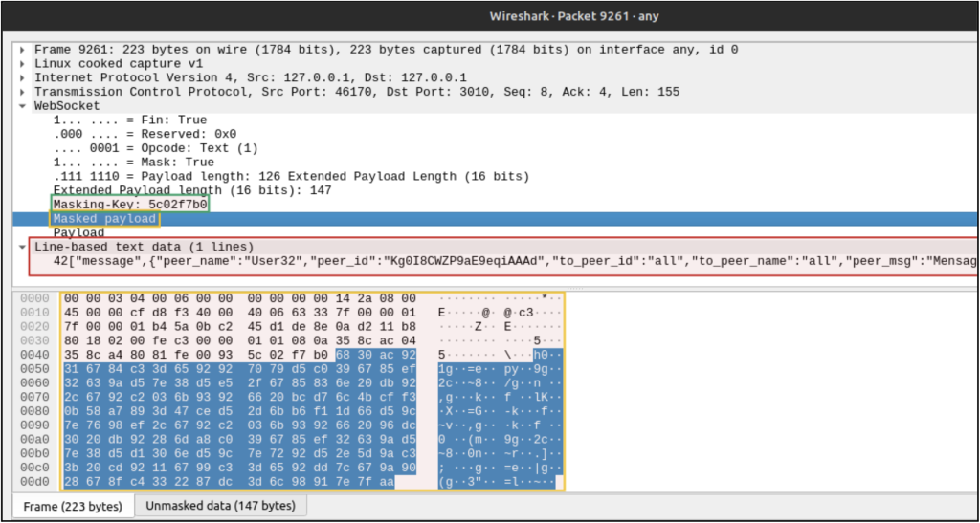
Task: Select the Payload row under WebSocket
Action: point(79,232)
